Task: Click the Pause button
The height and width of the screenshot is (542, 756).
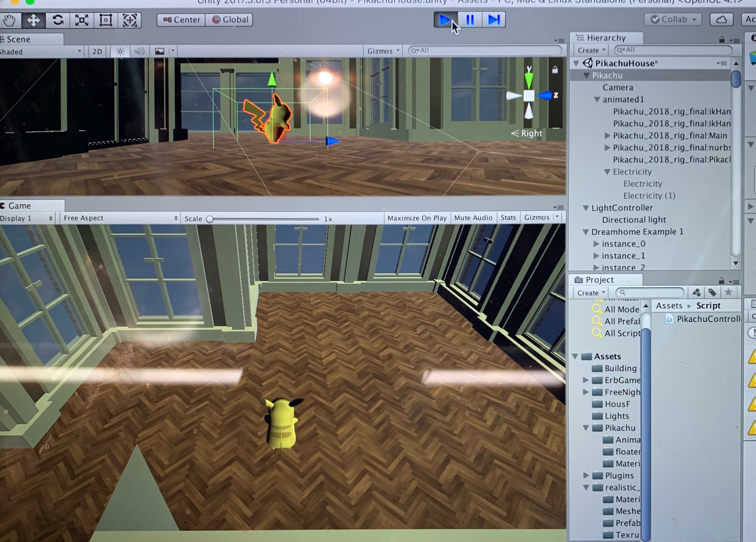Action: pyautogui.click(x=470, y=20)
